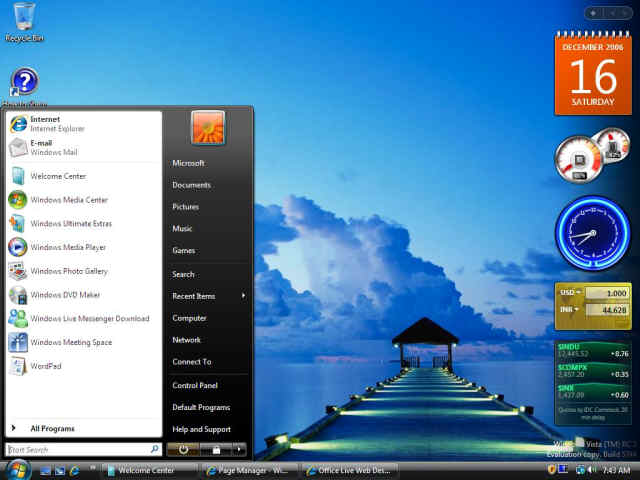Launch Windows Media Player
640x480 pixels.
coord(68,247)
